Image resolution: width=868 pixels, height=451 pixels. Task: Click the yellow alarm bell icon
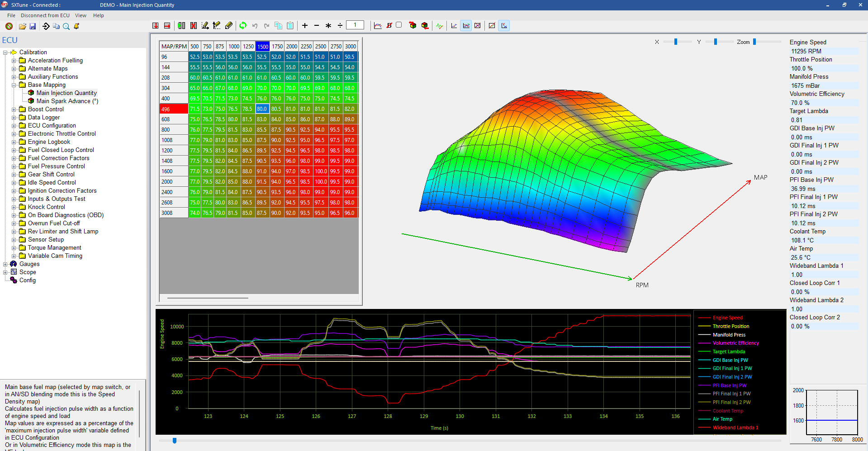tap(76, 26)
